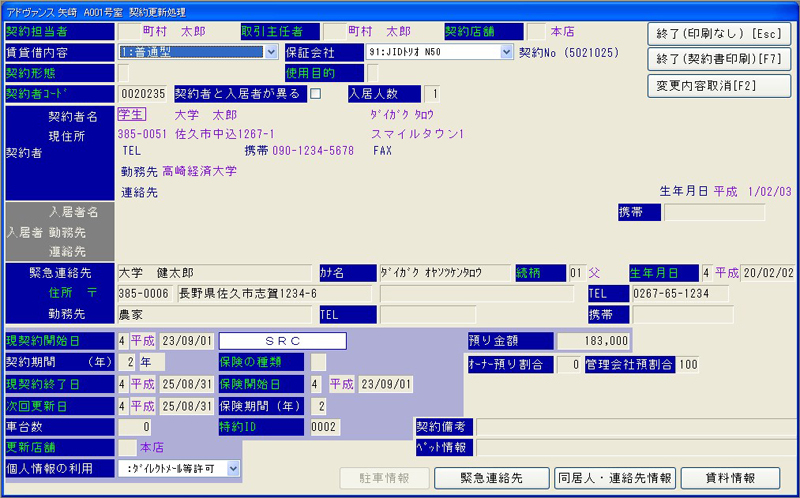Viewport: 800px width, 498px height.
Task: Click the 終了(印刷なし)[Esc] button
Action: (x=718, y=33)
